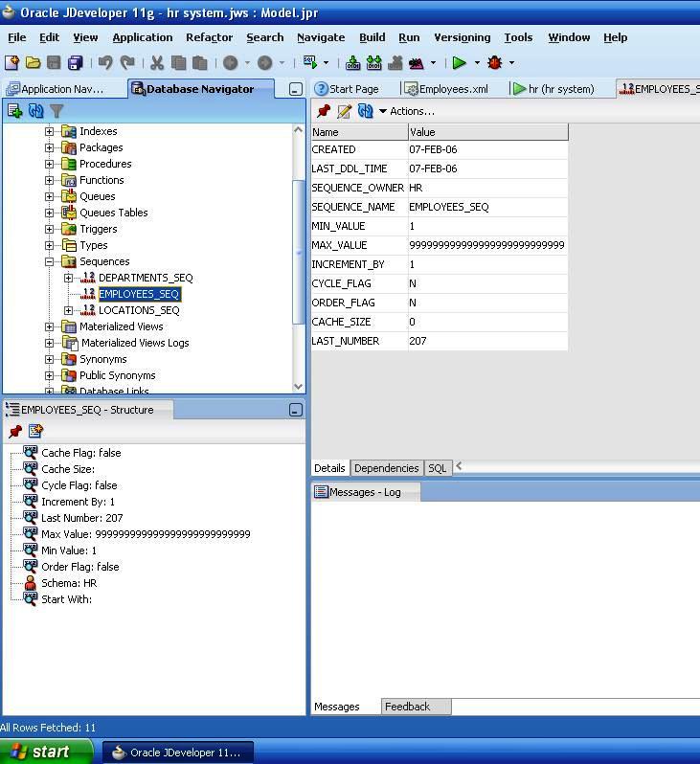The height and width of the screenshot is (764, 700).
Task: Expand the DEPARTMENTS_SEQ node
Action: tap(69, 278)
